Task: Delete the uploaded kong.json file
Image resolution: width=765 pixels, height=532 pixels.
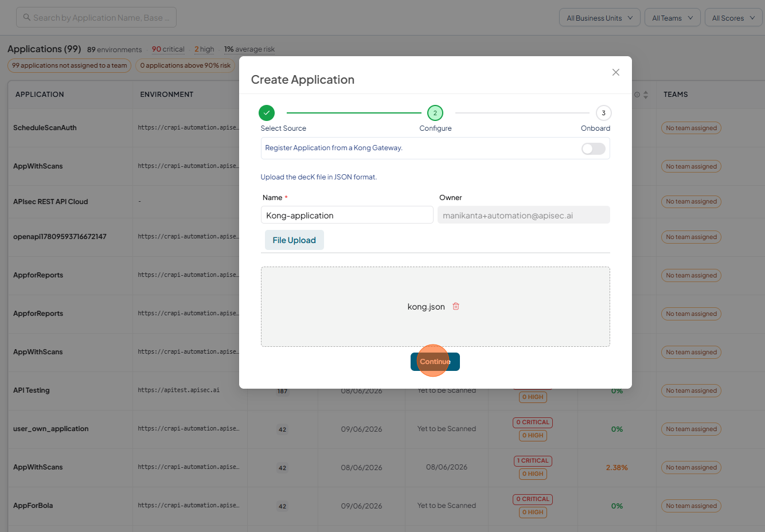Action: (x=456, y=306)
